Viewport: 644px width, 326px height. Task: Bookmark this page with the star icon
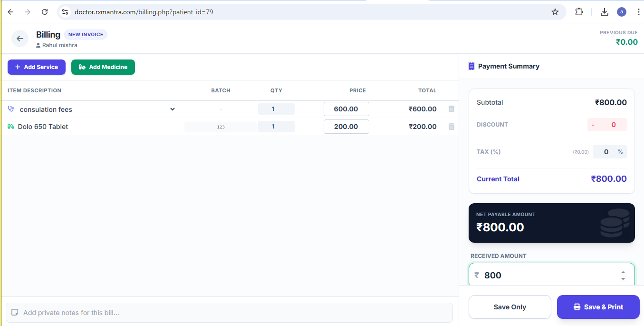pyautogui.click(x=555, y=12)
